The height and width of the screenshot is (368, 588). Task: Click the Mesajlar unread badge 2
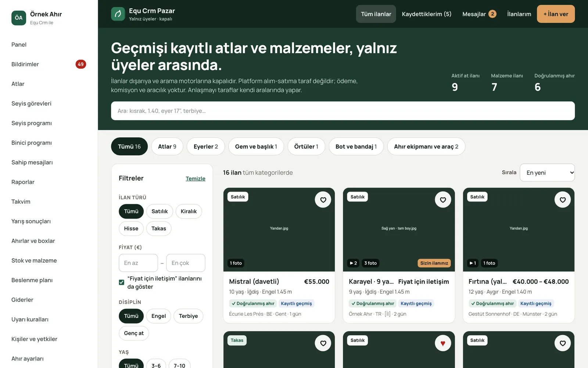tap(492, 14)
